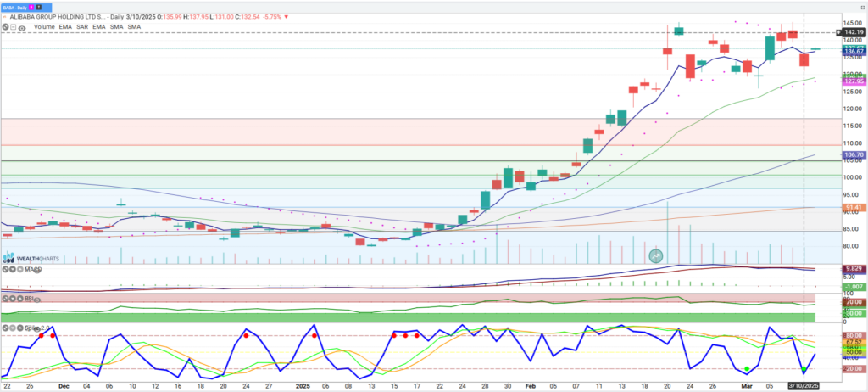Collapse the main pane using the minus box
The height and width of the screenshot is (392, 868).
[x=14, y=26]
